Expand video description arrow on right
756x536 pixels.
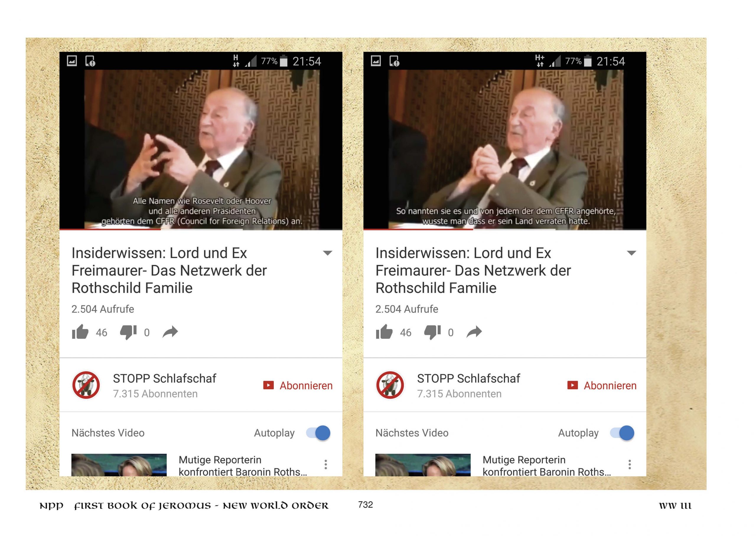pos(631,253)
